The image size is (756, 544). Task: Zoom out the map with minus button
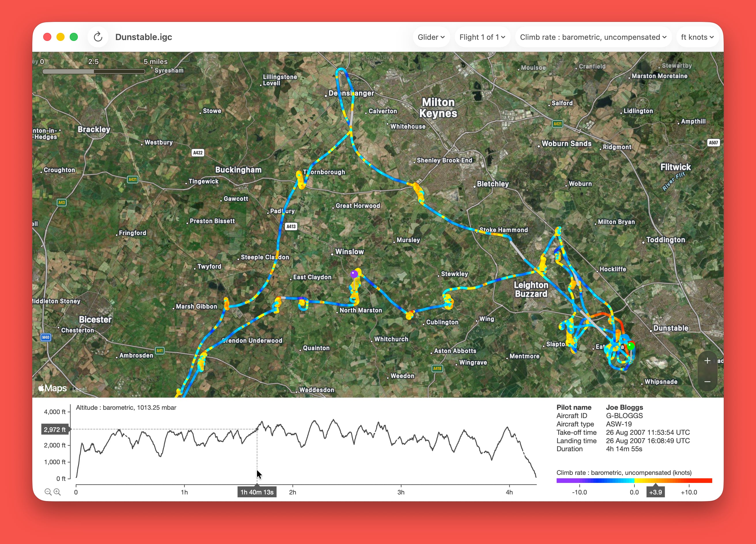[707, 382]
